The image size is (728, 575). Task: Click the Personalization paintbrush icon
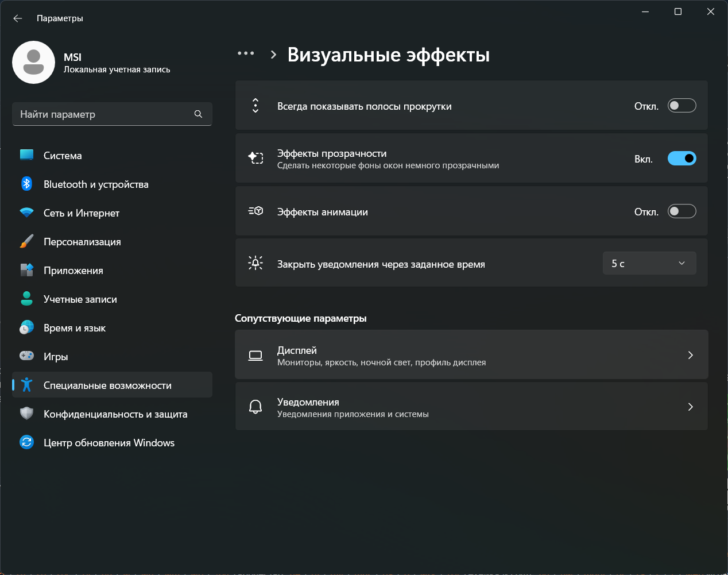click(26, 241)
